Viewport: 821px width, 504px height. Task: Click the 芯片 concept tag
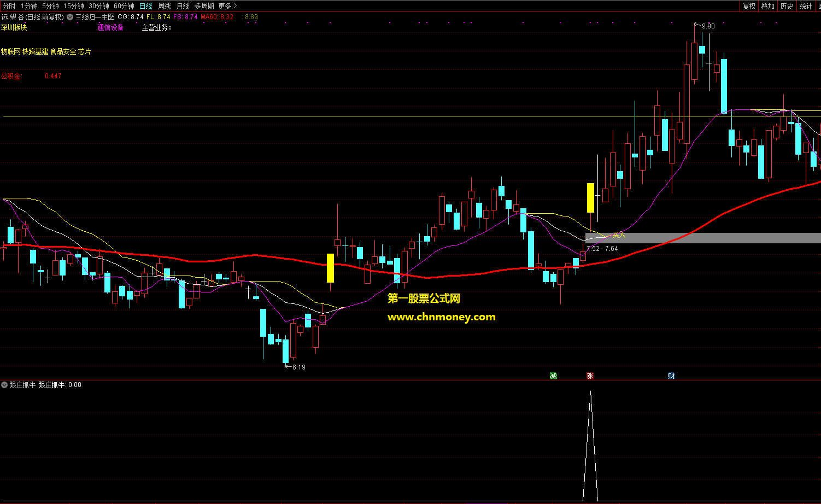(x=85, y=51)
